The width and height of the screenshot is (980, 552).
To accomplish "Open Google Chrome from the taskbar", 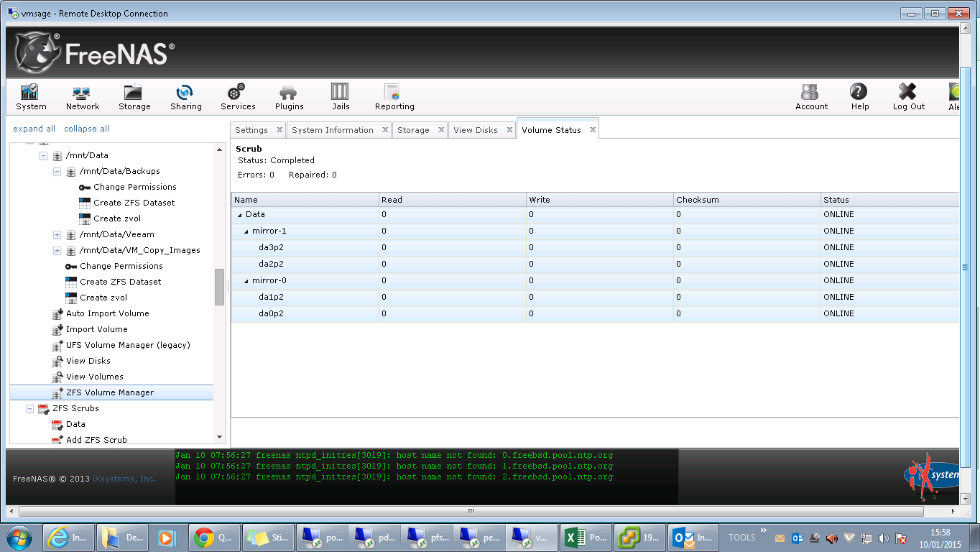I will click(x=213, y=537).
